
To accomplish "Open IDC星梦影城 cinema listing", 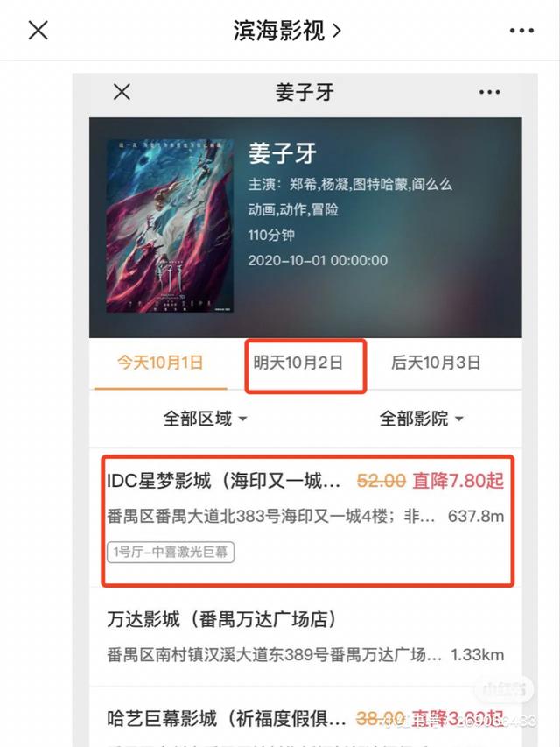I will [x=305, y=520].
